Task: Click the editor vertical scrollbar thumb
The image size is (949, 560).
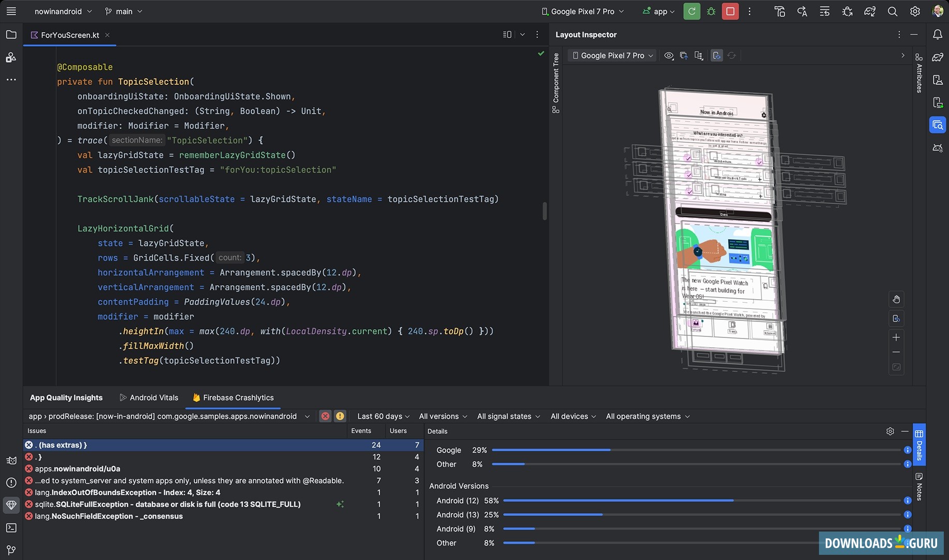Action: 544,211
